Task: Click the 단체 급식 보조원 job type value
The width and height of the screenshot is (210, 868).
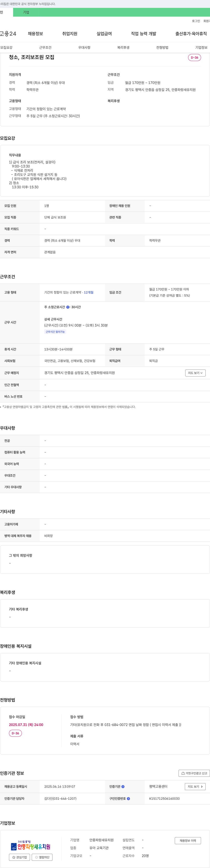Action: tap(55, 217)
